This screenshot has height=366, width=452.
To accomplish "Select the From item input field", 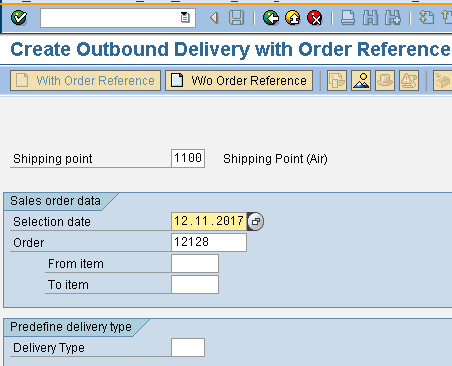I will pos(195,264).
